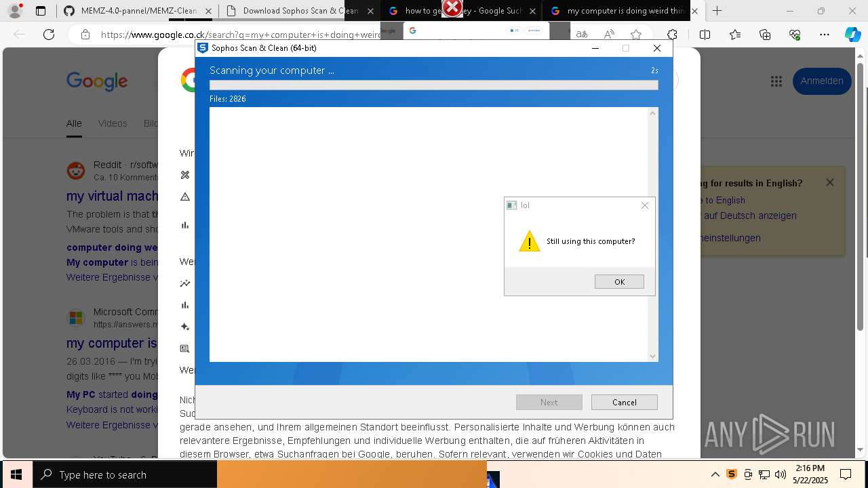868x488 pixels.
Task: Open the tab actions menu icon
Action: point(41,11)
